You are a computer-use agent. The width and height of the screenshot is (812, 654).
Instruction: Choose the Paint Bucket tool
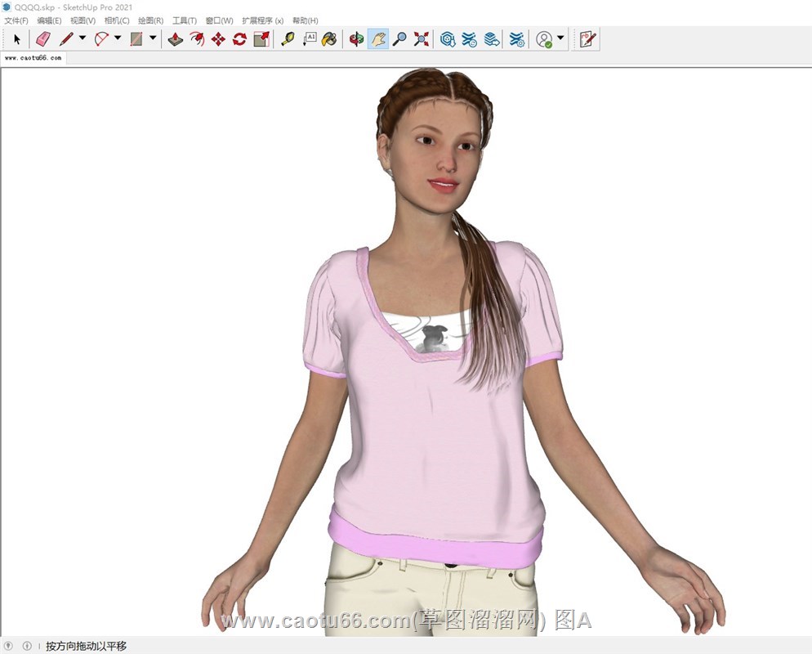[329, 39]
